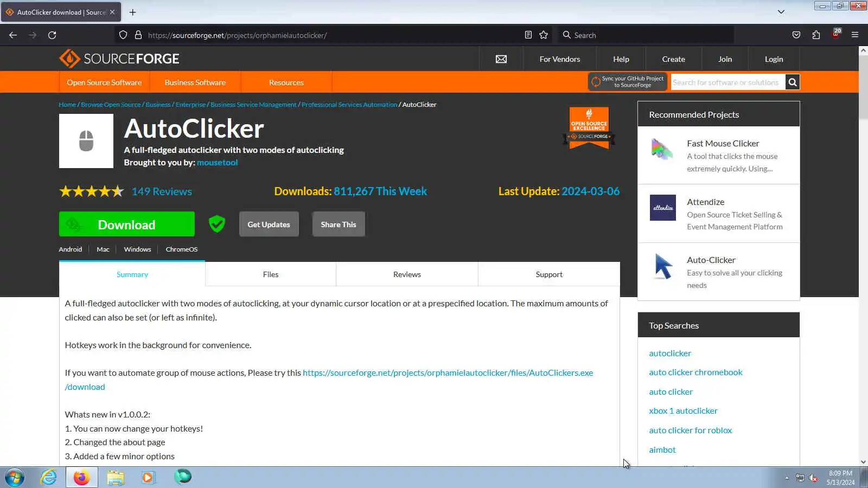This screenshot has width=868, height=488.
Task: Switch to the Summary tab
Action: point(132,274)
